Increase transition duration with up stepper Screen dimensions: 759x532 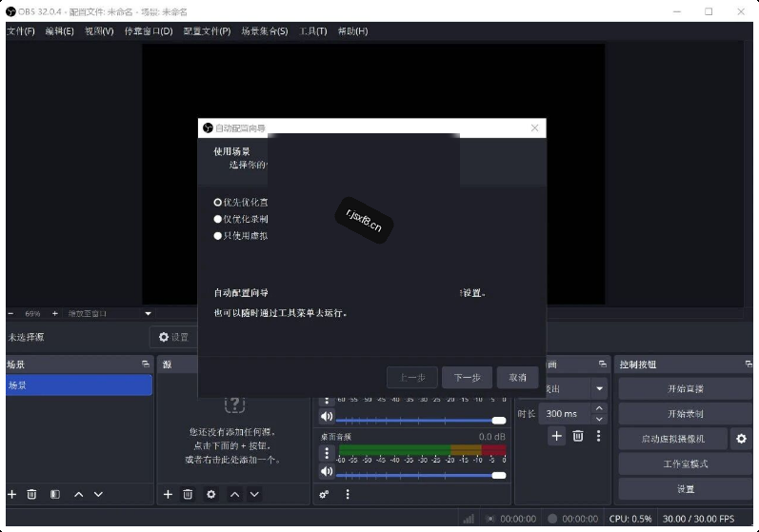coord(599,408)
